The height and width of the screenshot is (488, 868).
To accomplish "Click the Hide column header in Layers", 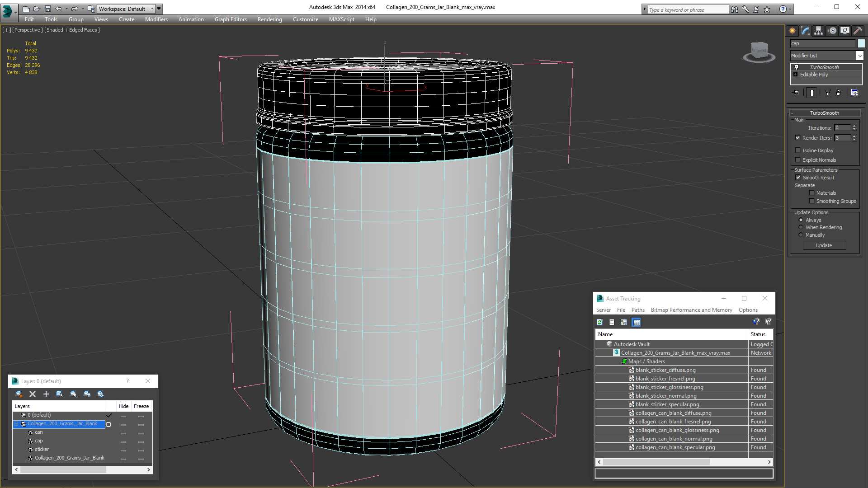I will pyautogui.click(x=123, y=406).
